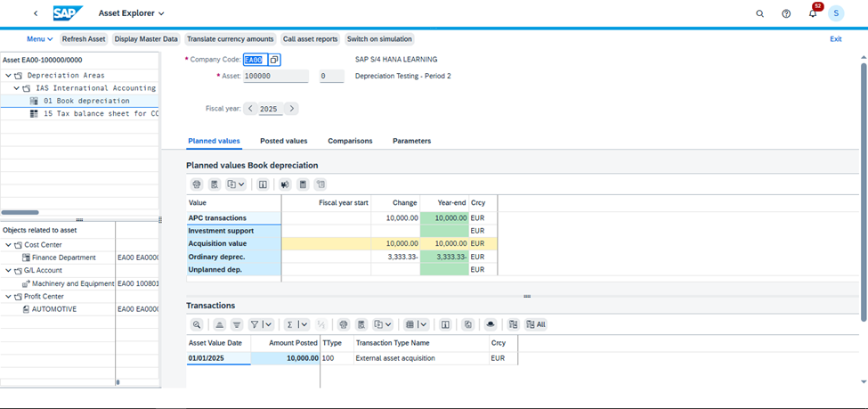
Task: Collapse the Profit Center node
Action: tap(8, 297)
